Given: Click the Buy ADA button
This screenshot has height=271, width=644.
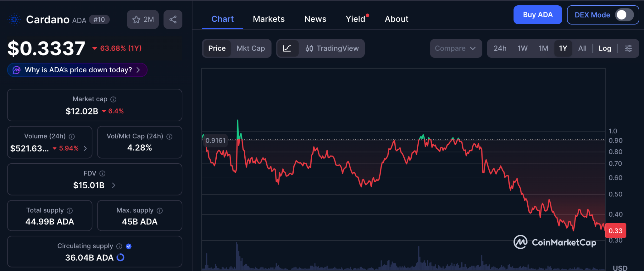Looking at the screenshot, I should click(x=537, y=15).
